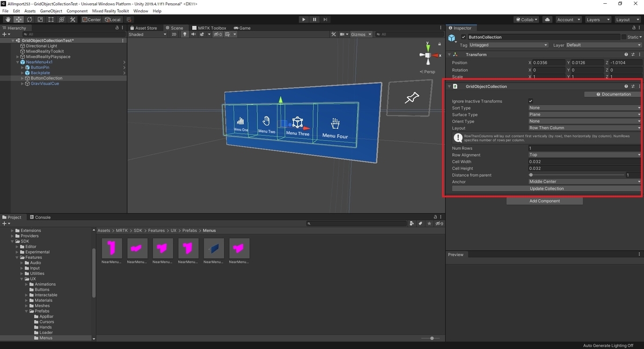
Task: Select the Hand tool in the toolbar
Action: pos(8,19)
